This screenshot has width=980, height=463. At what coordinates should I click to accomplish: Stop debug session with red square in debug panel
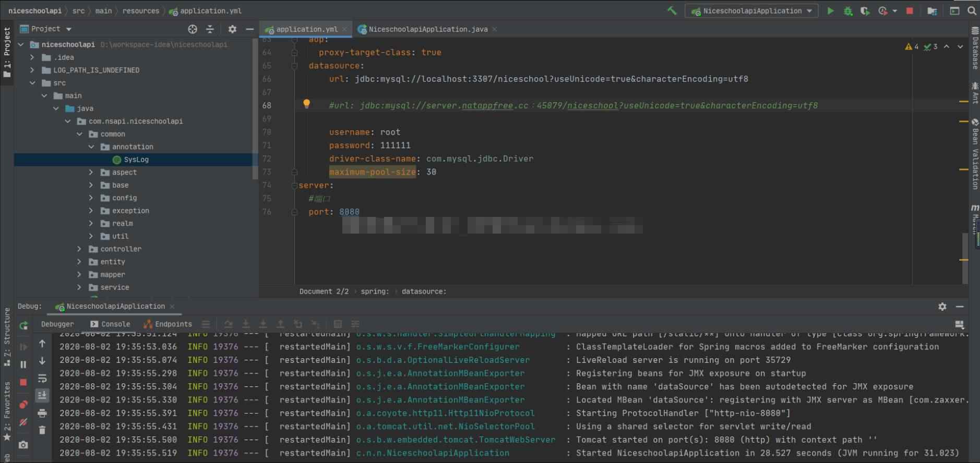23,382
